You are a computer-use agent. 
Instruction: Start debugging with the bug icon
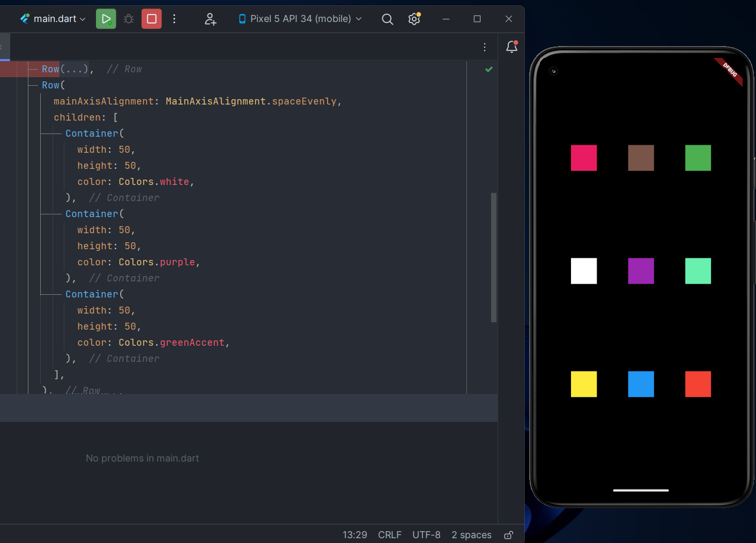(129, 19)
